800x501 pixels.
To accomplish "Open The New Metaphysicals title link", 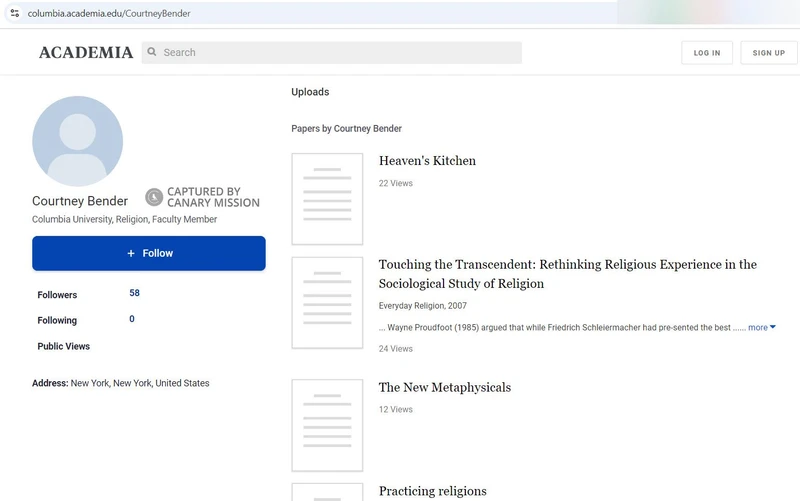I will 444,387.
